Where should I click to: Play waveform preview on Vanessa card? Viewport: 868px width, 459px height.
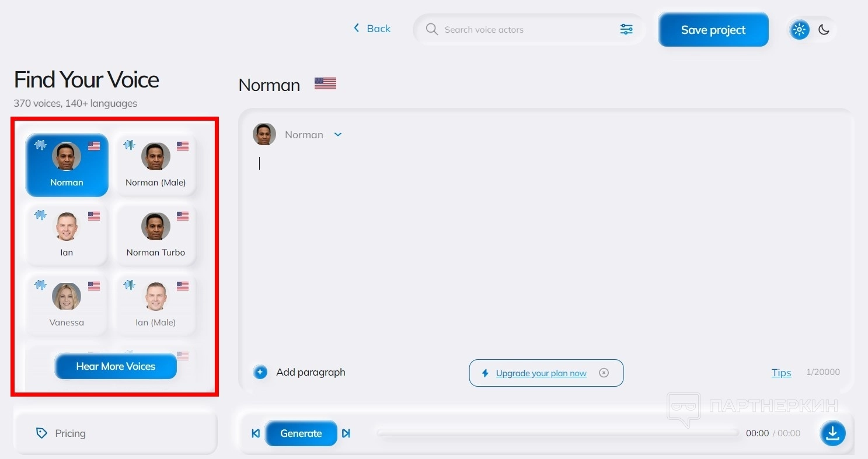coord(40,285)
